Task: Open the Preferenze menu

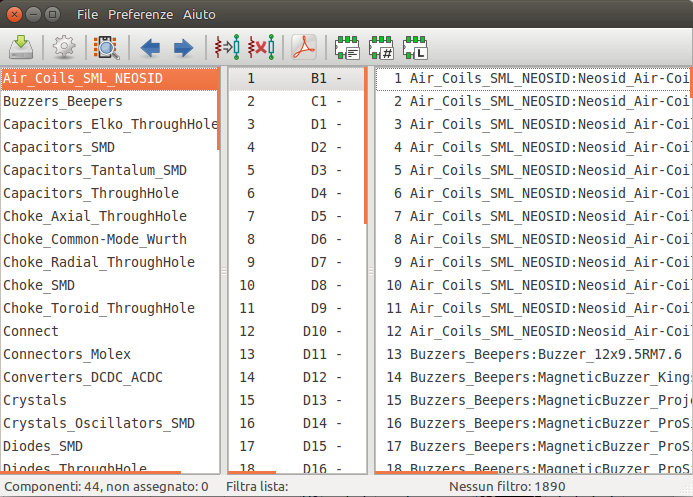Action: [x=140, y=15]
